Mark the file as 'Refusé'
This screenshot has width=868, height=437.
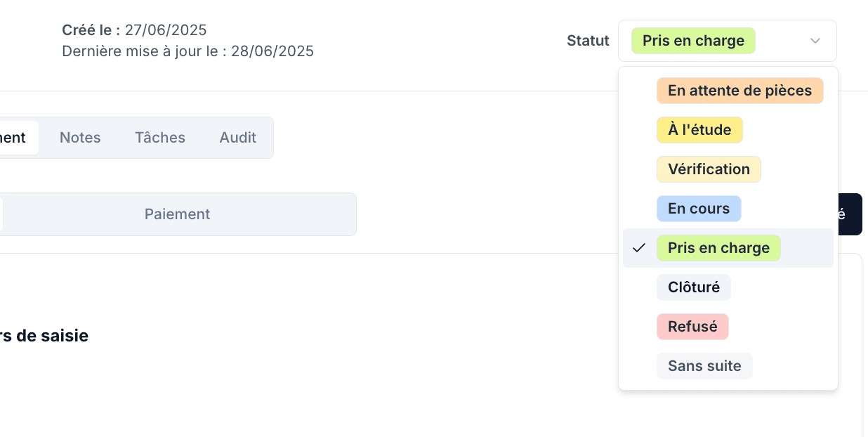(692, 327)
